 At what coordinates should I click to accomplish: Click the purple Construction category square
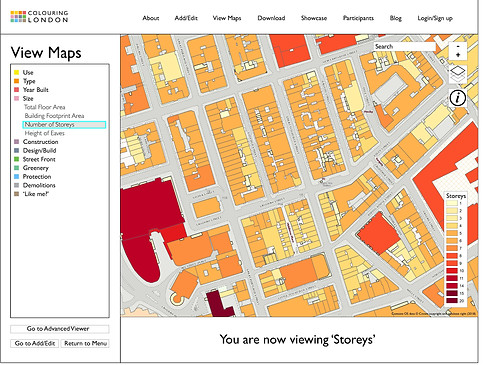[x=16, y=142]
